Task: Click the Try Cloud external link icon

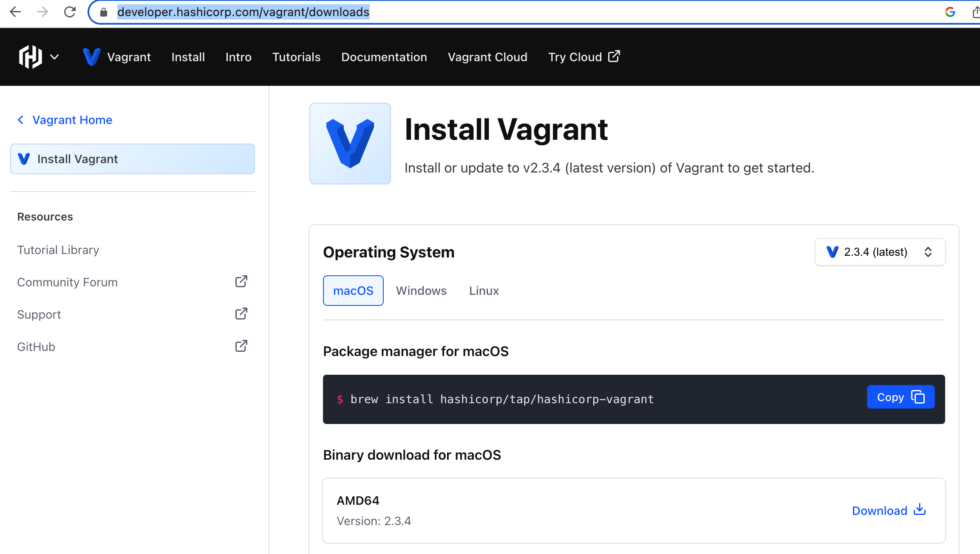Action: pos(614,56)
